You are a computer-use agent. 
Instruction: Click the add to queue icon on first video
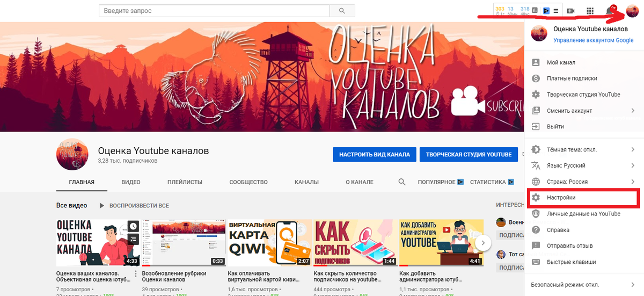tap(133, 239)
